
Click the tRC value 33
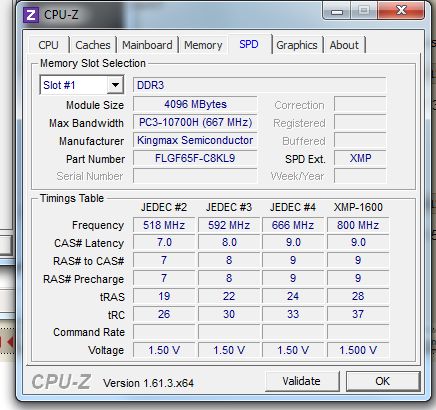[x=293, y=314]
